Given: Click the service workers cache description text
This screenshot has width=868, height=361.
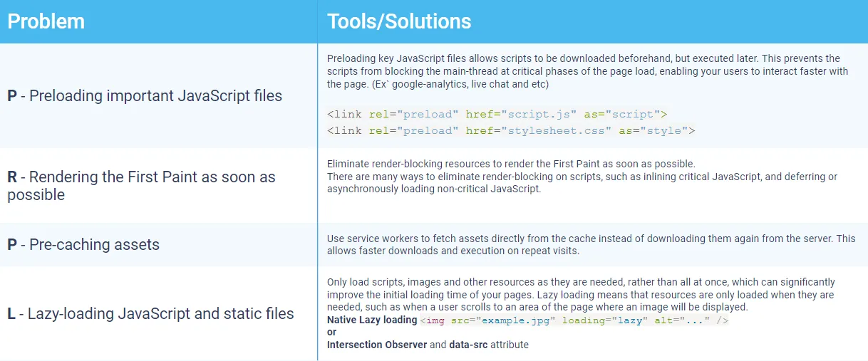Looking at the screenshot, I should (x=591, y=244).
